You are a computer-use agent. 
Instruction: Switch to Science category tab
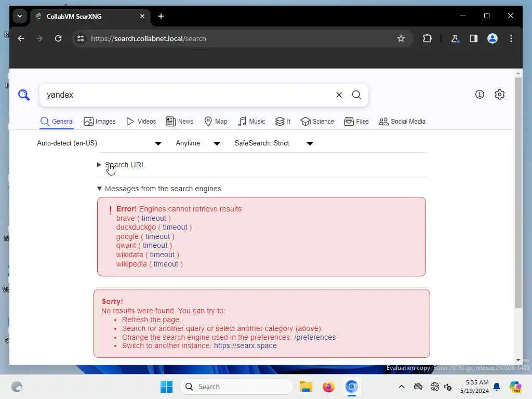317,122
